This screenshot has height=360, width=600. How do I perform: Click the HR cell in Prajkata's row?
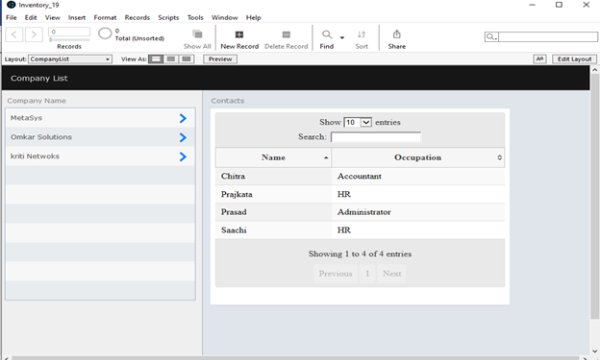(418, 194)
